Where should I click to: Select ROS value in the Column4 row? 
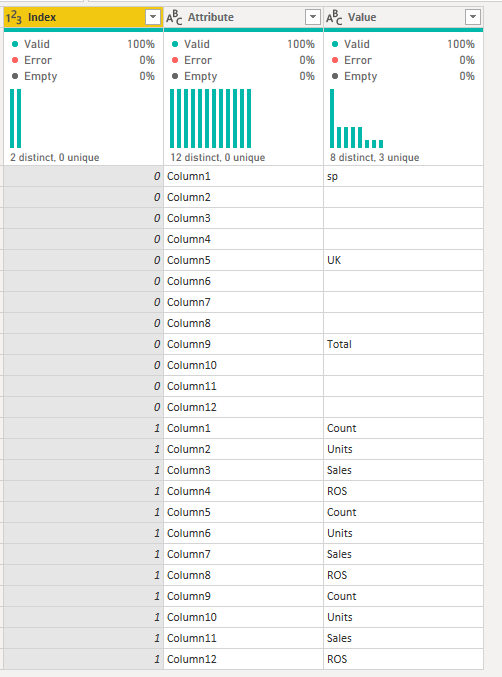[x=404, y=491]
